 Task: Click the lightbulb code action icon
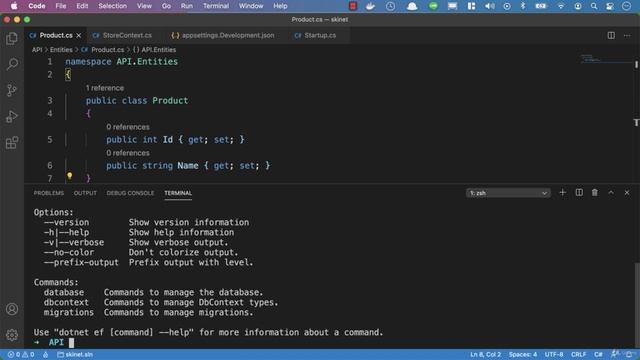click(x=69, y=176)
